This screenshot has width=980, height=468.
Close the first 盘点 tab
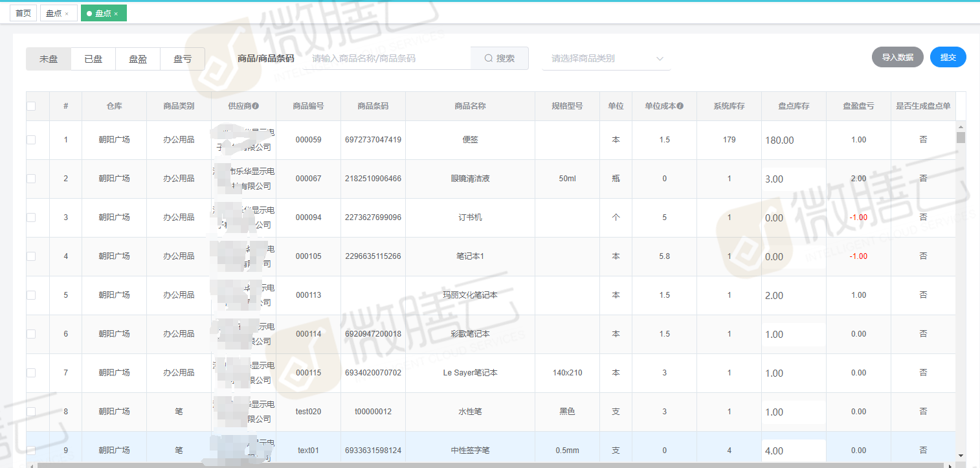click(x=67, y=14)
